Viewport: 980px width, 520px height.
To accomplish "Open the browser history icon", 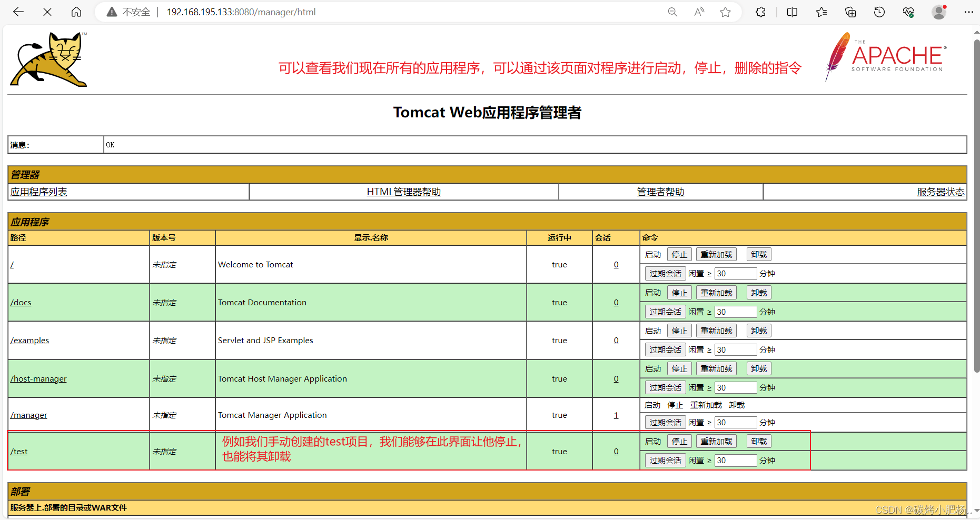I will (x=879, y=12).
